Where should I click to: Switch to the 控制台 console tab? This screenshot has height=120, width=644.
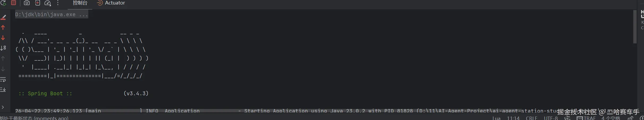[80, 3]
